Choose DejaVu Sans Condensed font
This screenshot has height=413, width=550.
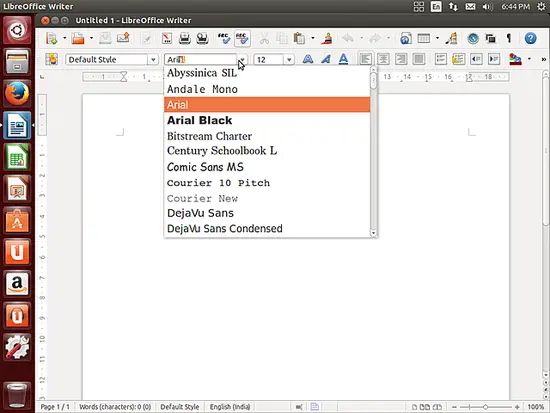[x=267, y=228]
